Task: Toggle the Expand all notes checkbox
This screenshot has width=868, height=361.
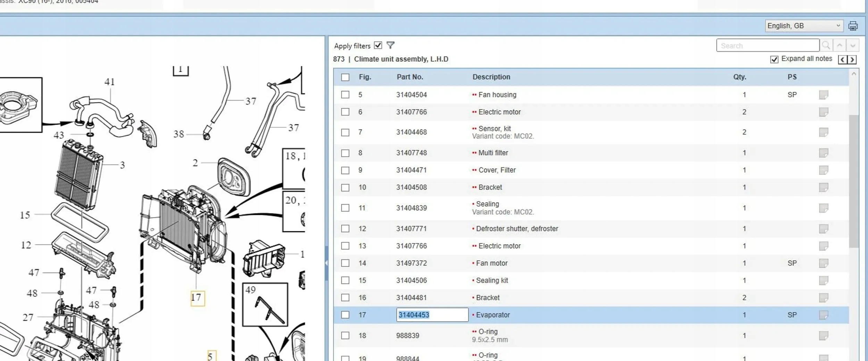Action: click(x=774, y=59)
